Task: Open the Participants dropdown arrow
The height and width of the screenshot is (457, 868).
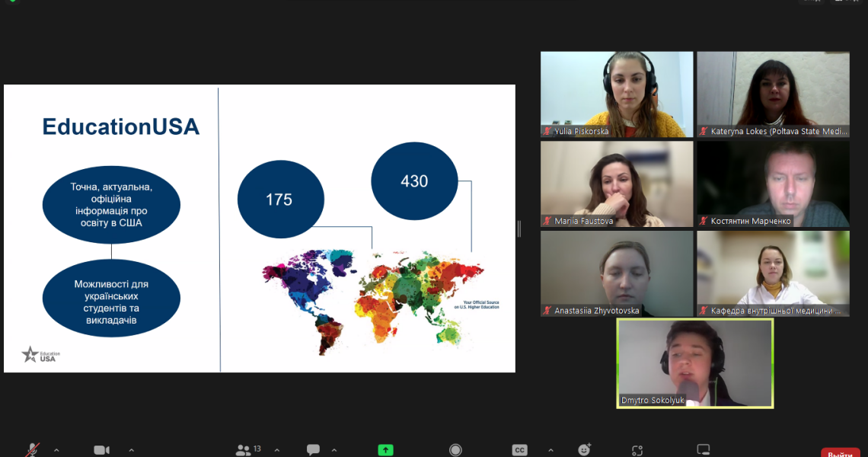Action: click(276, 448)
